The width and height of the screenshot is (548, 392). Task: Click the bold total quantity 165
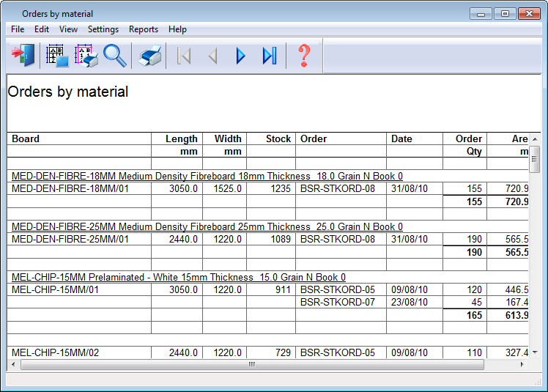pyautogui.click(x=474, y=315)
